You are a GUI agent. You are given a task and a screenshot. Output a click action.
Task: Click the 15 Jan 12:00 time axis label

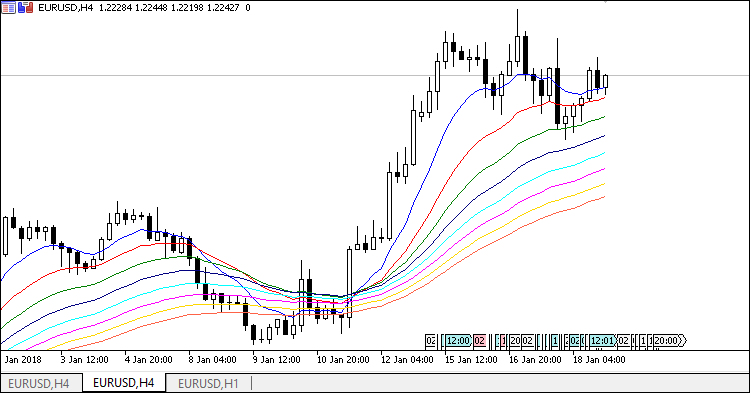click(x=471, y=360)
